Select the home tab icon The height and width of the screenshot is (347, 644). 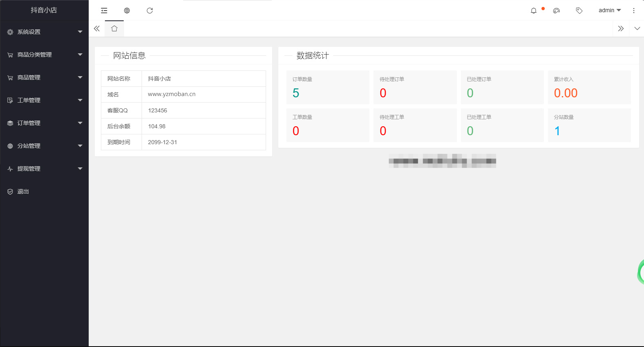click(114, 29)
